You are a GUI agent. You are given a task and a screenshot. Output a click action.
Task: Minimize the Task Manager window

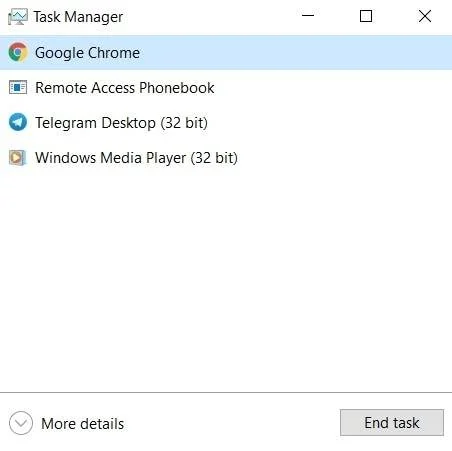[308, 16]
